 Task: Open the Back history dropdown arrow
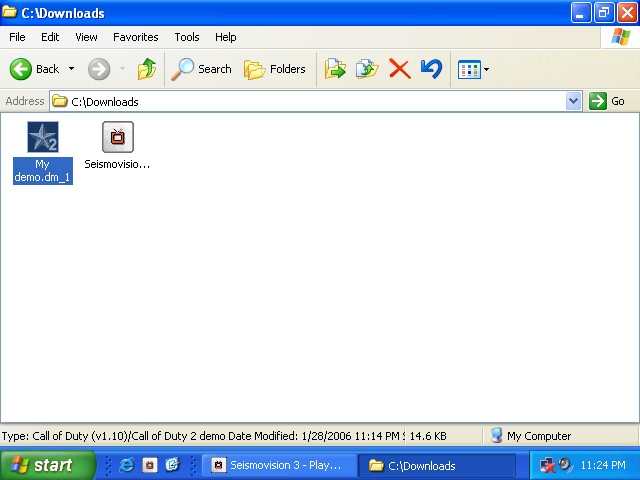pyautogui.click(x=71, y=69)
